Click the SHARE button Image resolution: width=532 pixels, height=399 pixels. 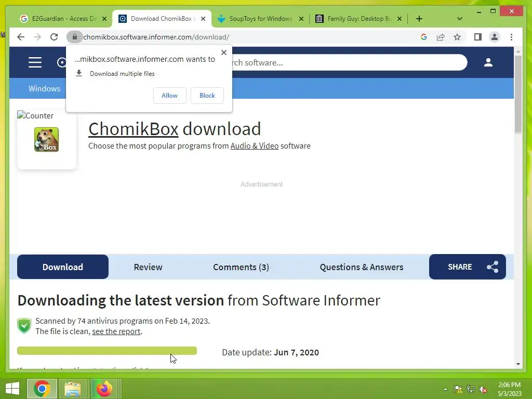click(x=467, y=267)
